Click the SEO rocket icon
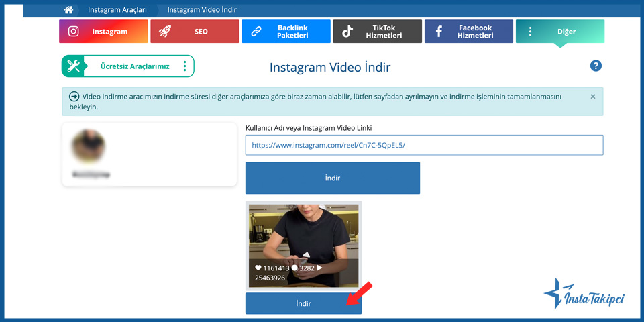 (x=165, y=32)
